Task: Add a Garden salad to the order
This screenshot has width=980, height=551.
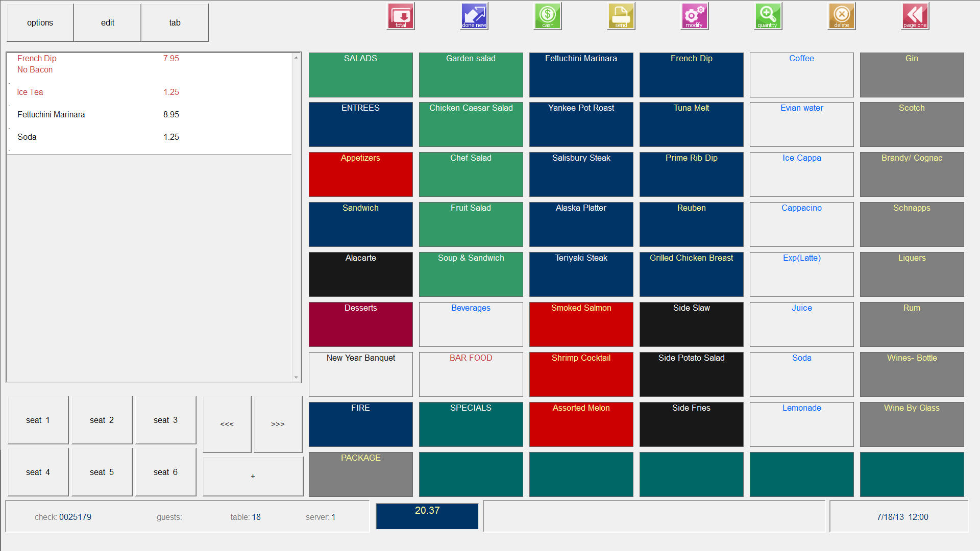Action: [x=471, y=75]
